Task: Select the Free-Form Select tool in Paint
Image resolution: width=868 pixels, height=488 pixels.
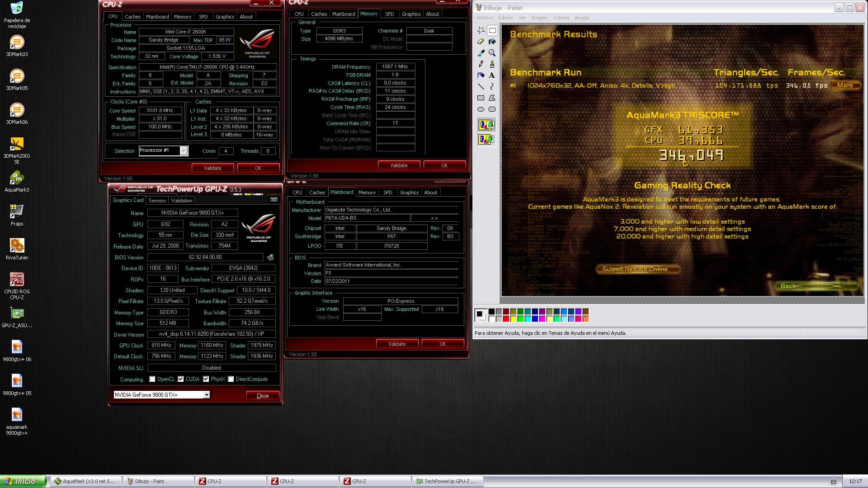Action: (x=481, y=30)
